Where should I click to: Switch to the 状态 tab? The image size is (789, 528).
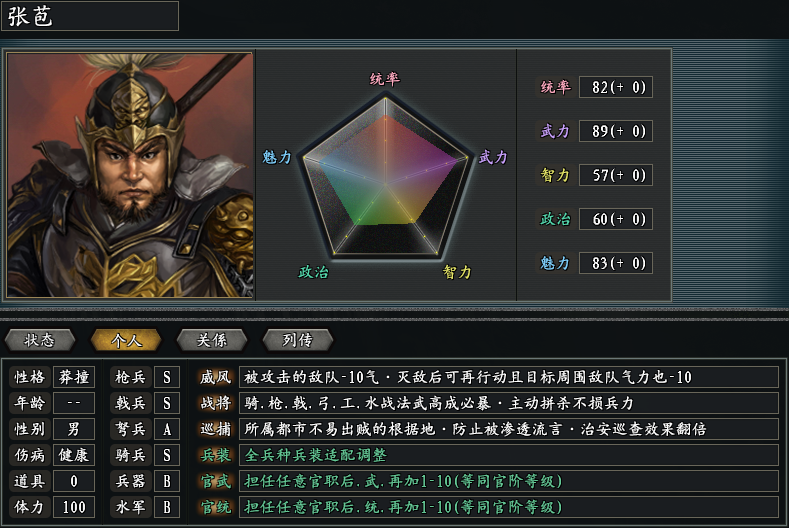point(40,340)
